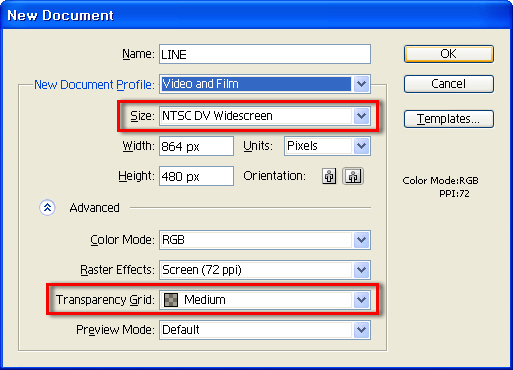Click the Advanced label text

[x=94, y=208]
